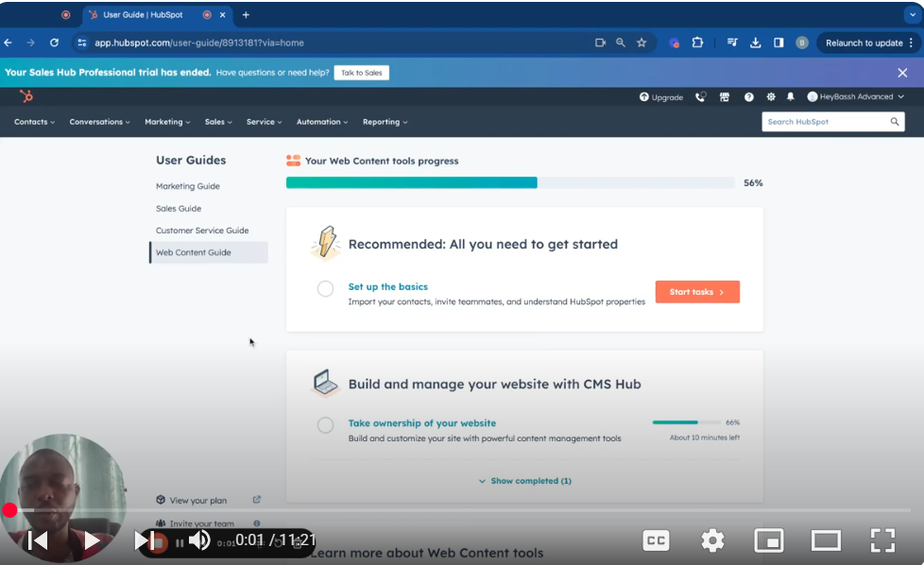Expand Show completed (1)
The image size is (924, 565).
tap(525, 481)
